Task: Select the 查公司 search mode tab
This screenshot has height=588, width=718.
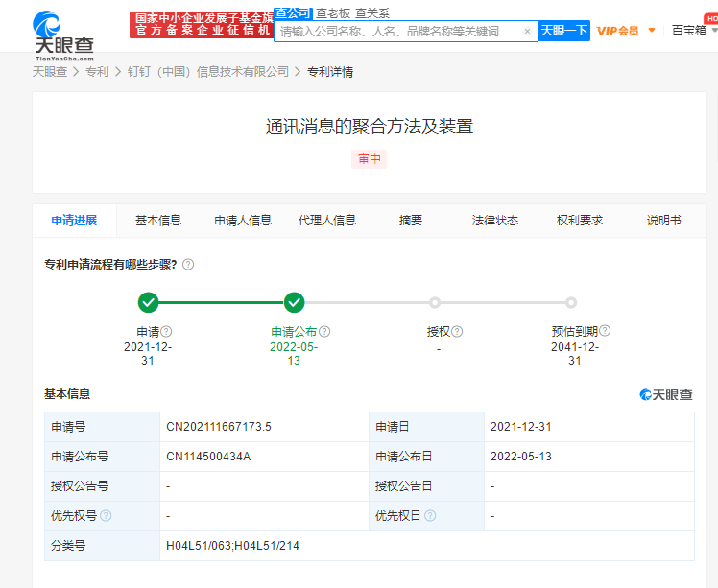Action: click(x=293, y=13)
